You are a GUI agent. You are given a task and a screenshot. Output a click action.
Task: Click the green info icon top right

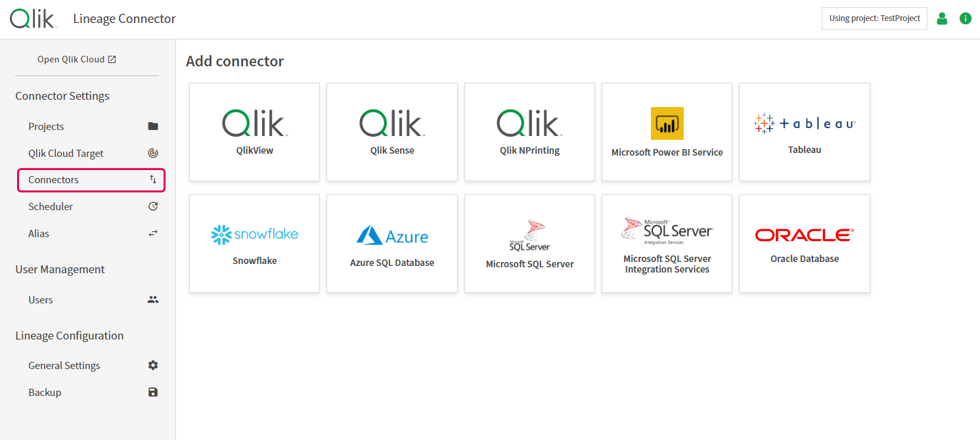click(x=965, y=18)
